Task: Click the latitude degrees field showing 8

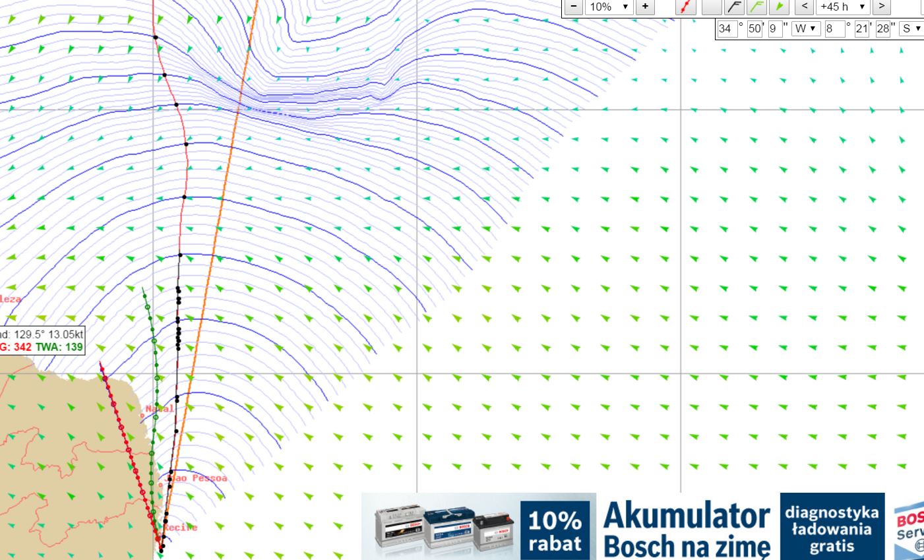Action: click(835, 28)
